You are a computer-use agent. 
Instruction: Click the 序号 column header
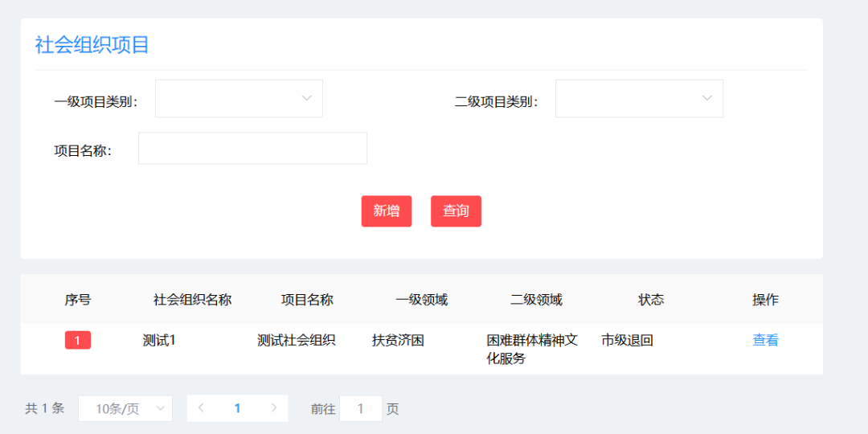click(x=77, y=300)
